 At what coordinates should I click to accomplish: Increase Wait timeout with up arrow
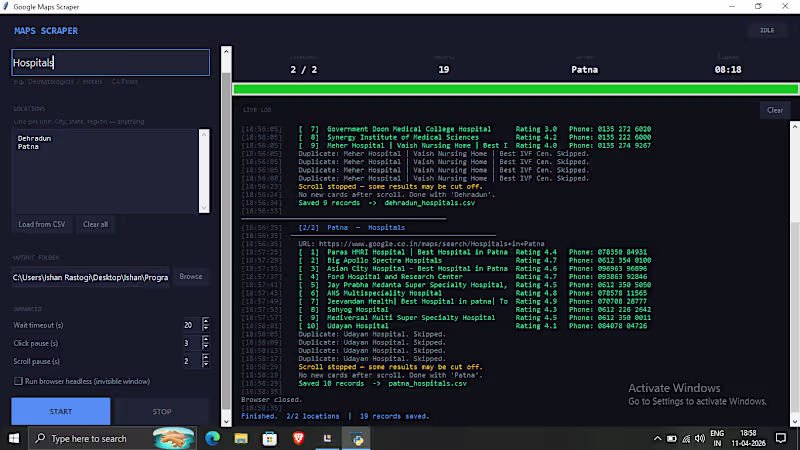click(206, 321)
